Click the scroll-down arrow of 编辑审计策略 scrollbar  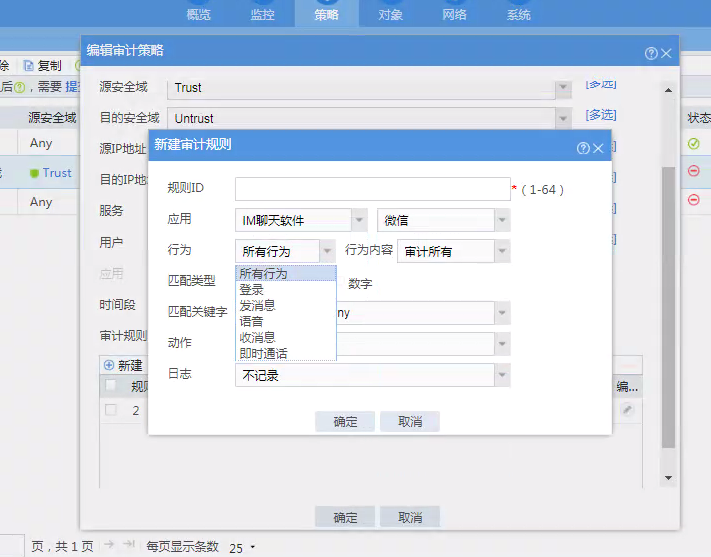[668, 478]
